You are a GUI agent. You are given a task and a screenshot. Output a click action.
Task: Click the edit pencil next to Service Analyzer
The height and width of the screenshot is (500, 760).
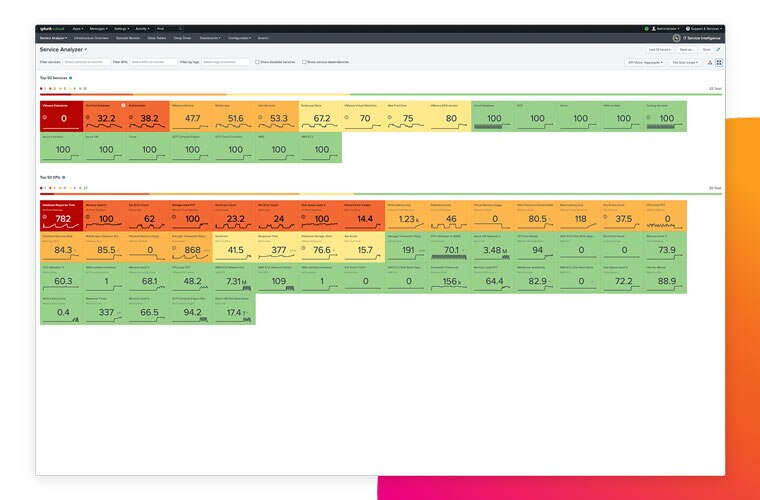point(86,48)
